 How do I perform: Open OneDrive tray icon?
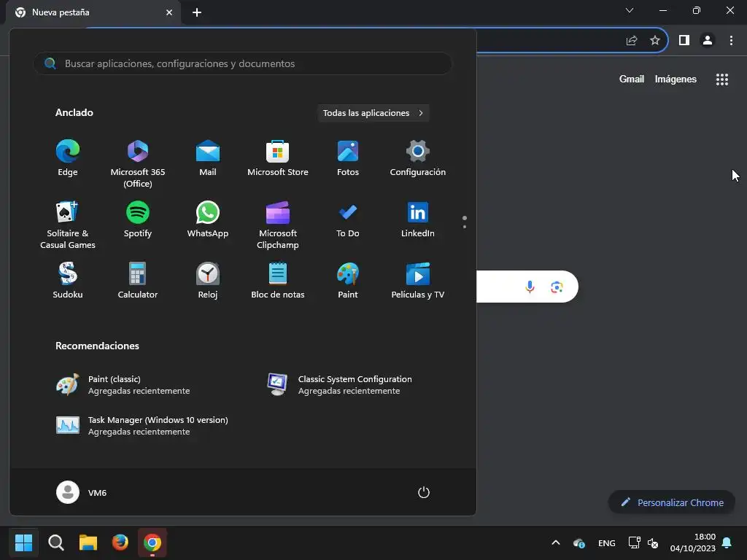[578, 542]
